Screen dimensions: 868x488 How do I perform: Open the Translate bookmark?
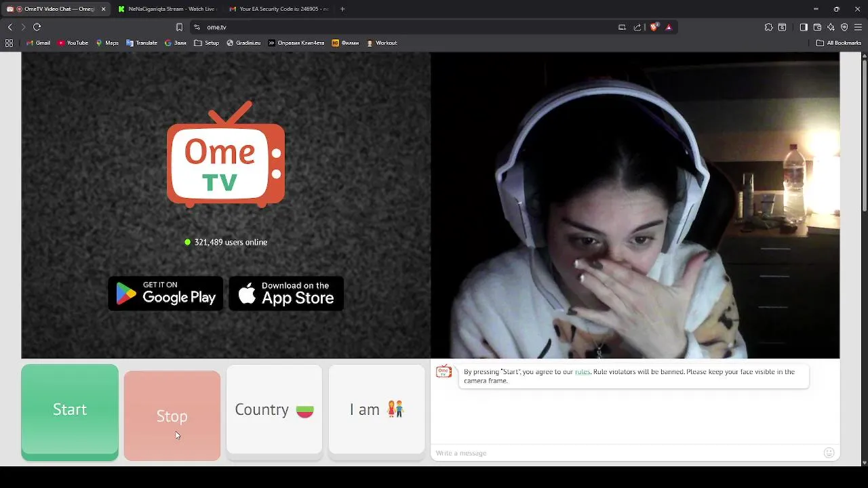coord(142,43)
